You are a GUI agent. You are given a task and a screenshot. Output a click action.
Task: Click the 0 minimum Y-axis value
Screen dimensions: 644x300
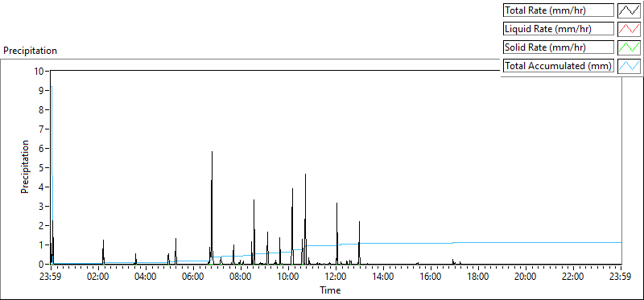(42, 265)
